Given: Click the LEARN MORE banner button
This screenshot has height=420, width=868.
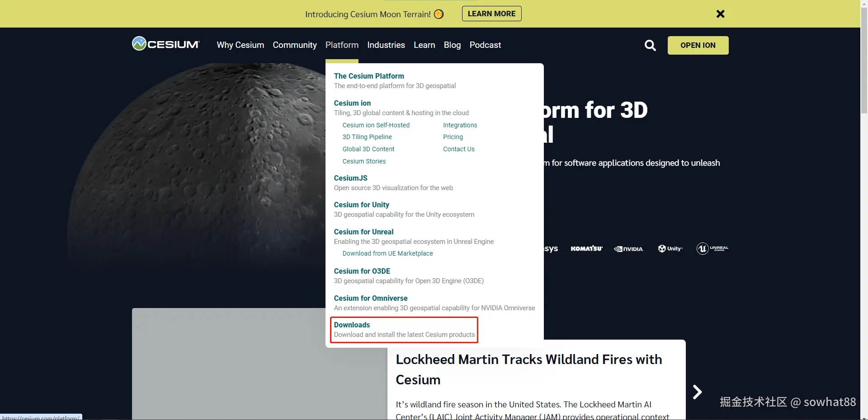Looking at the screenshot, I should pos(492,14).
